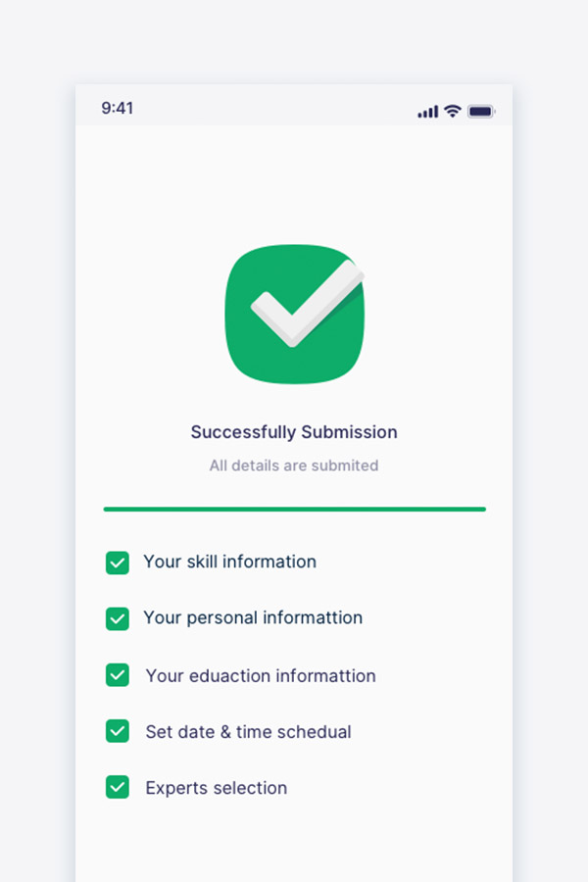588x882 pixels.
Task: Toggle the Experts selection checkbox
Action: coord(117,787)
